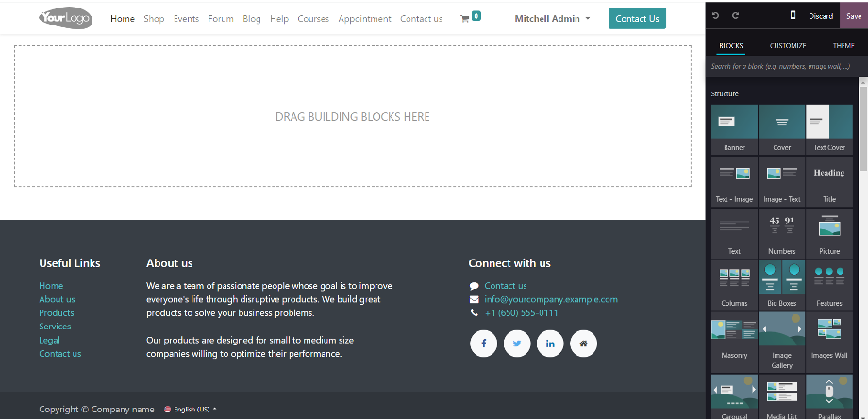Open the Help menu item

point(279,18)
